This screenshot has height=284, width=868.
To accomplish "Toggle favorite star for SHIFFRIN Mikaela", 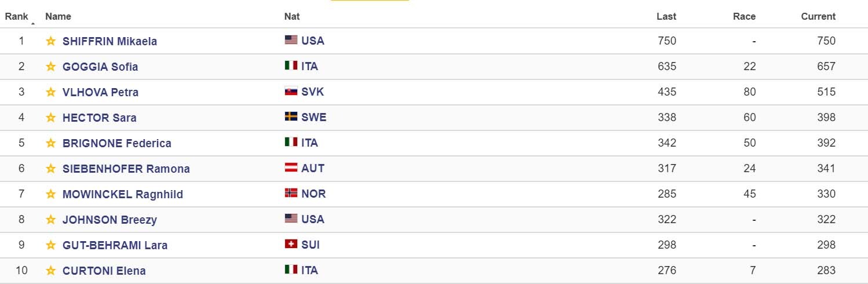I will [x=51, y=41].
